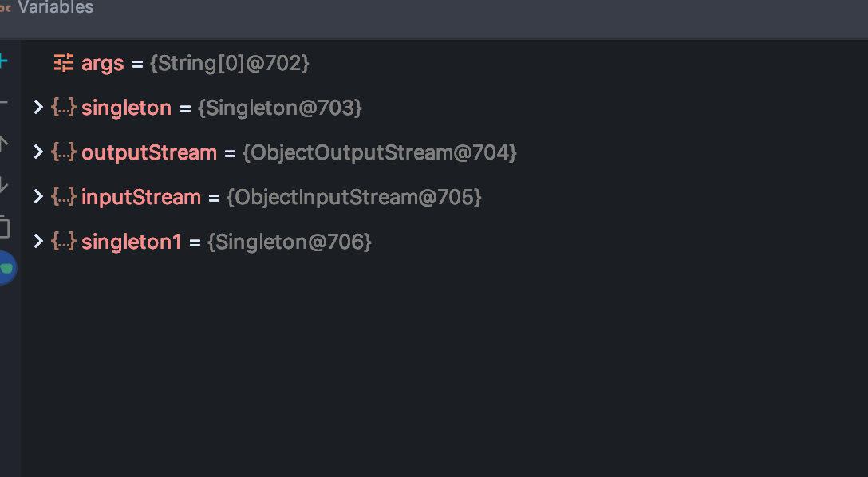Expand the singleton1 variable node
The image size is (868, 477).
click(x=38, y=241)
